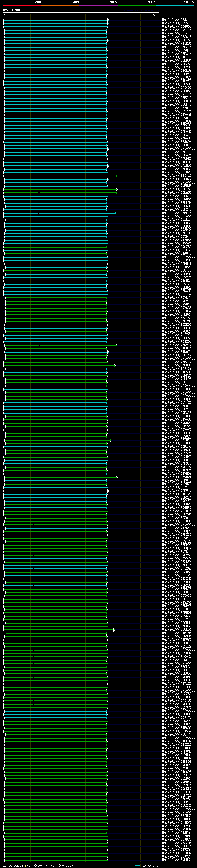Viewport: 197px width, 868px height.
Task: Click the long green alignment bar for Q7VWV4
Action: point(60,477)
